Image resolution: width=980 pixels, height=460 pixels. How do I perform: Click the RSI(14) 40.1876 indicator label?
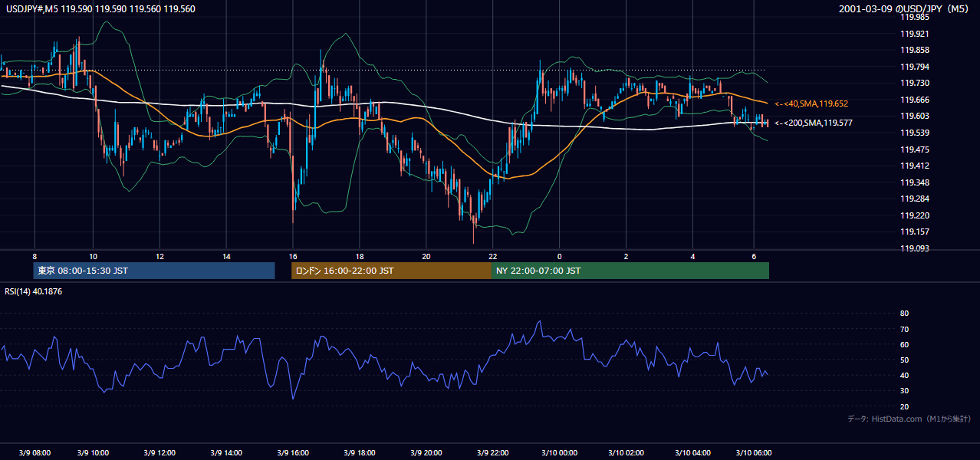tap(34, 291)
